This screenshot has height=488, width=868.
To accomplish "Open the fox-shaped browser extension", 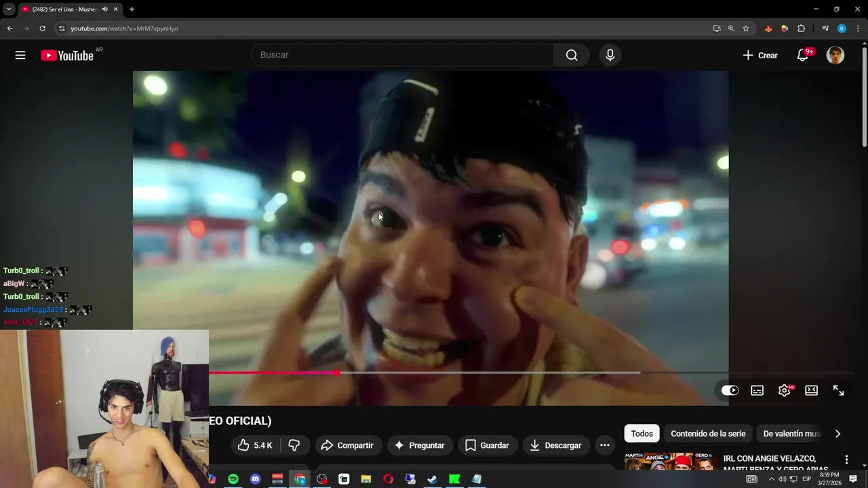I will (768, 28).
